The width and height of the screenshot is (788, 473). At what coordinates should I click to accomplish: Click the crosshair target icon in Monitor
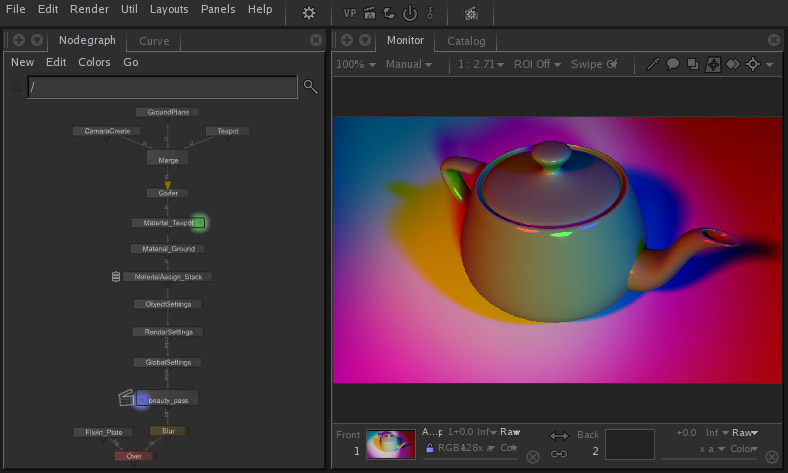point(753,64)
